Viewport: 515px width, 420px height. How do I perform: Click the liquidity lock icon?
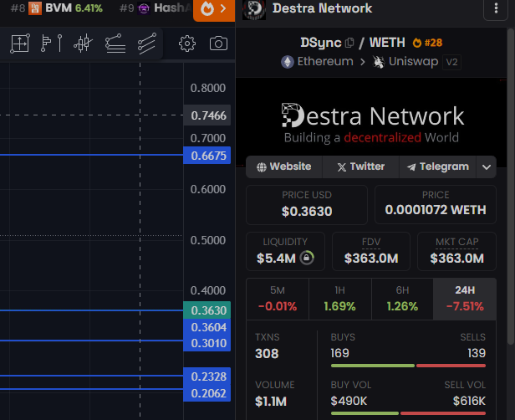pyautogui.click(x=307, y=258)
